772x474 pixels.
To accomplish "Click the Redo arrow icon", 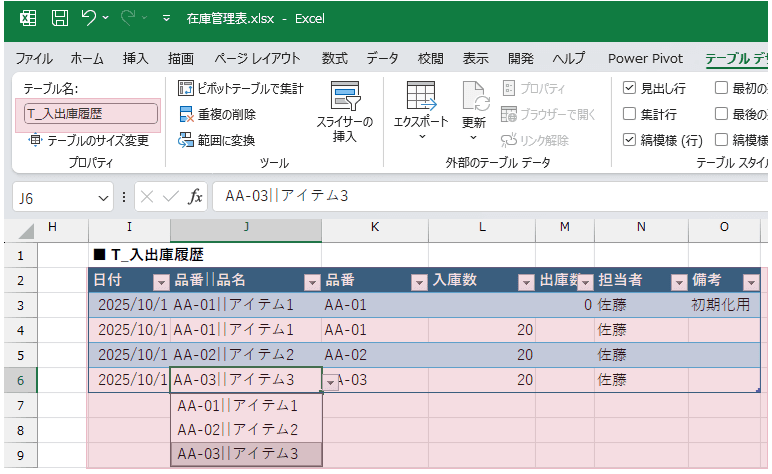I will pyautogui.click(x=128, y=19).
